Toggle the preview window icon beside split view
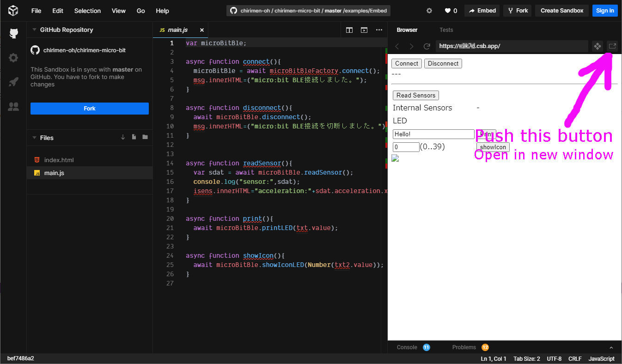The height and width of the screenshot is (364, 622). [364, 30]
